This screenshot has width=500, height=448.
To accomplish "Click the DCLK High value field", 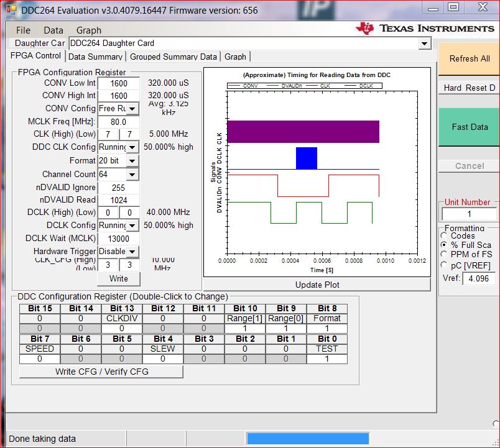I will pos(108,213).
